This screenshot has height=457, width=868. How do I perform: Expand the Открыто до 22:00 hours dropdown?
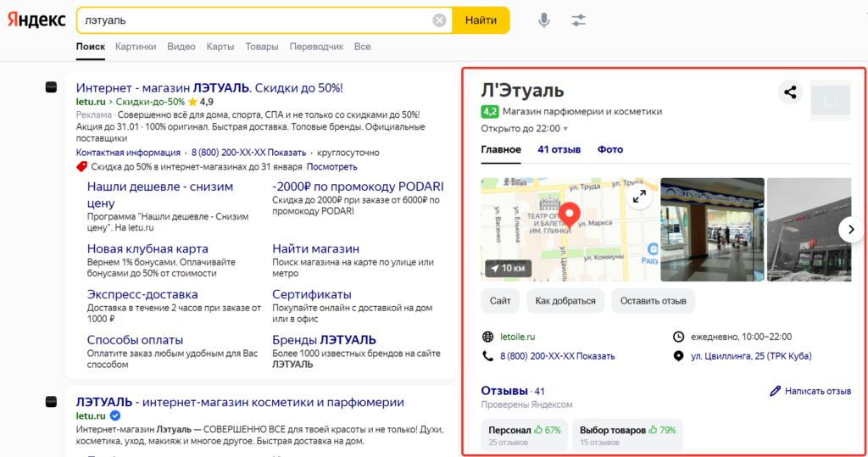click(x=524, y=129)
